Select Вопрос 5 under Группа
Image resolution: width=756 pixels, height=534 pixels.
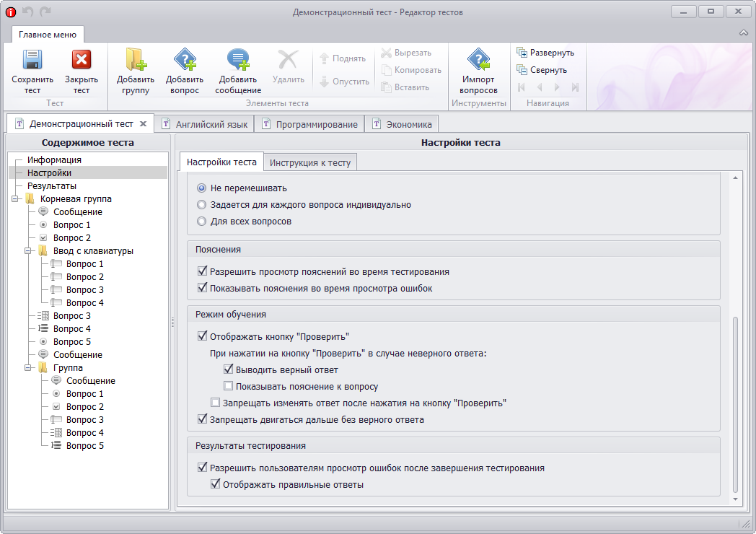85,446
